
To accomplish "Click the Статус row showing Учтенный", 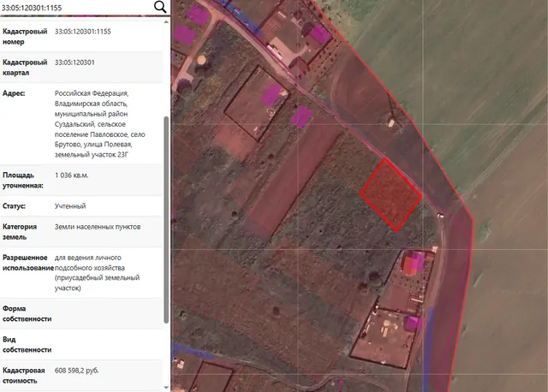I will tap(81, 206).
